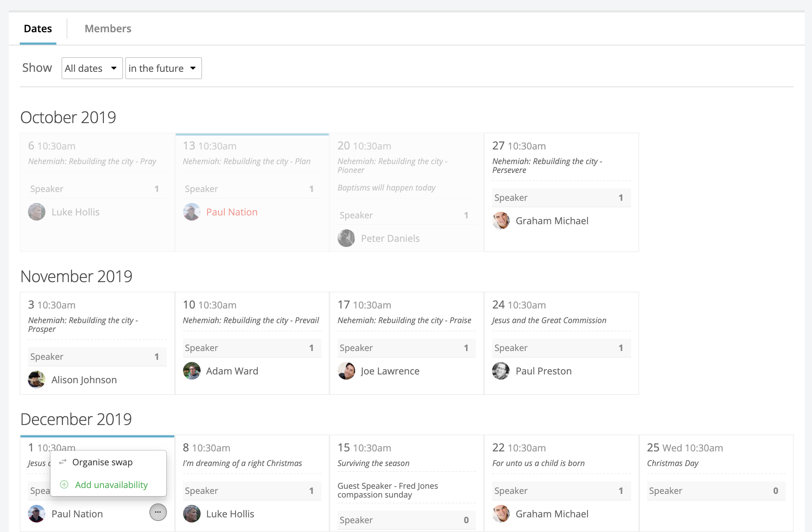This screenshot has height=532, width=812.
Task: Click Joe Lawrence's avatar image
Action: (346, 371)
